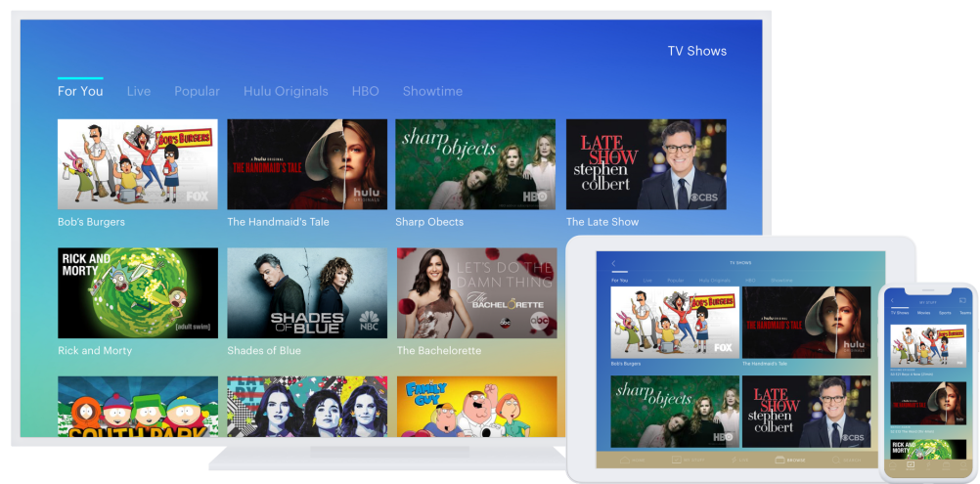Click "The Handmaid's Tale" title on the TV

point(278,222)
